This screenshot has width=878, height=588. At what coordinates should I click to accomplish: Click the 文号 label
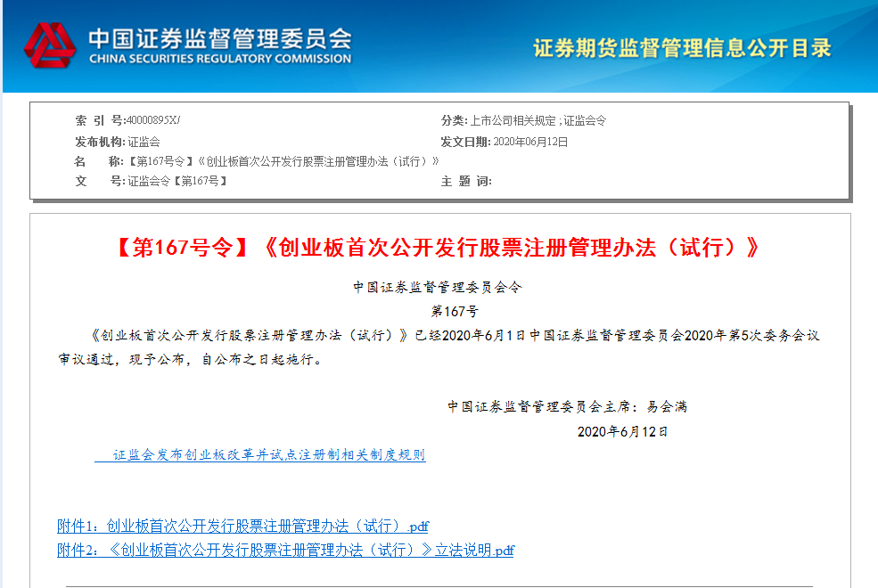[100, 181]
